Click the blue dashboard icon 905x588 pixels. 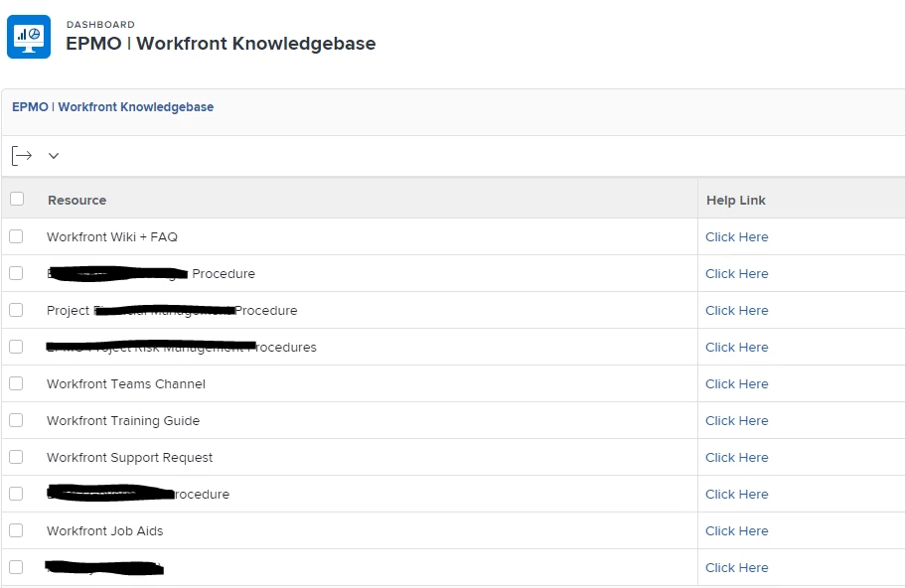[x=29, y=37]
